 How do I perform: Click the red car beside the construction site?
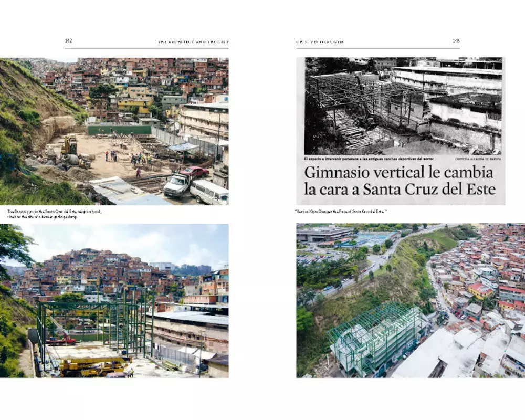[x=195, y=171]
